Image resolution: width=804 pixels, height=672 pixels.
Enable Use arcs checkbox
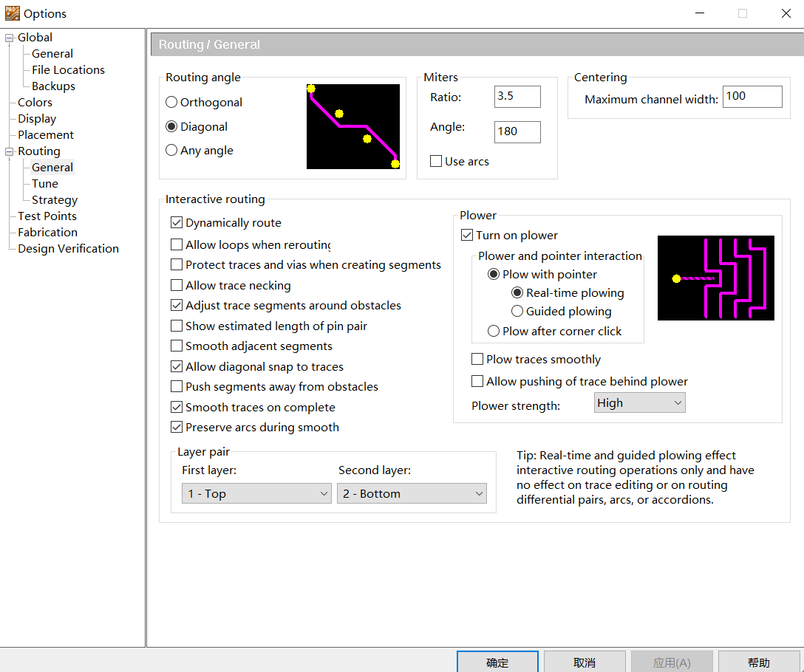point(436,162)
